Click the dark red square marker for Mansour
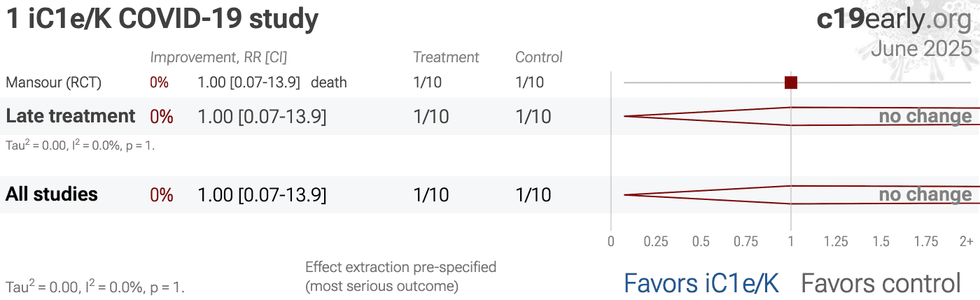This screenshot has width=980, height=300. click(791, 83)
